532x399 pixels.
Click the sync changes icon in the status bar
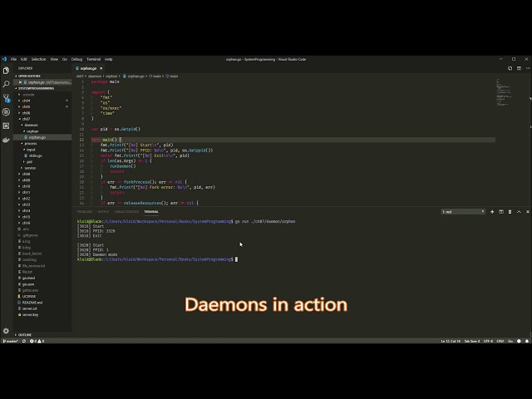[24, 341]
